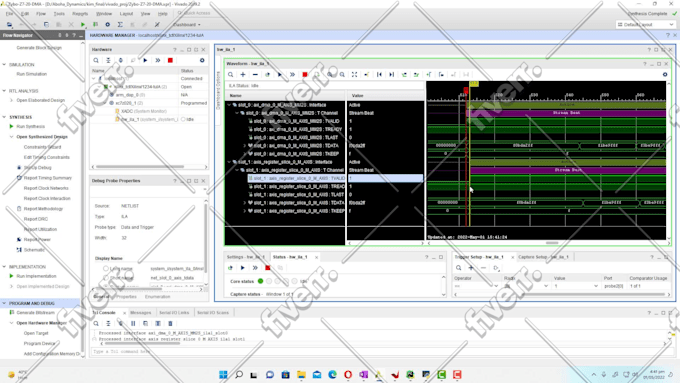Open the Tools menu
This screenshot has width=680, height=383.
pos(59,14)
